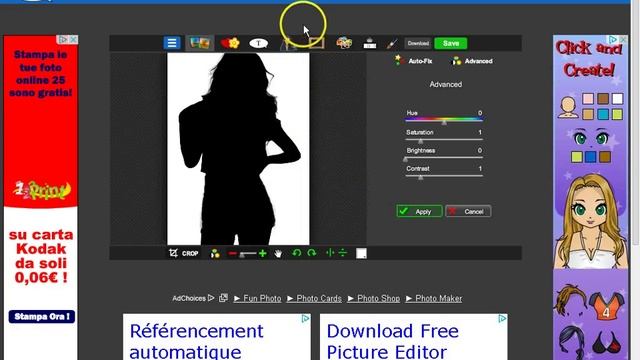Click the 1-2 Print logo
The height and width of the screenshot is (360, 640).
pos(42,190)
